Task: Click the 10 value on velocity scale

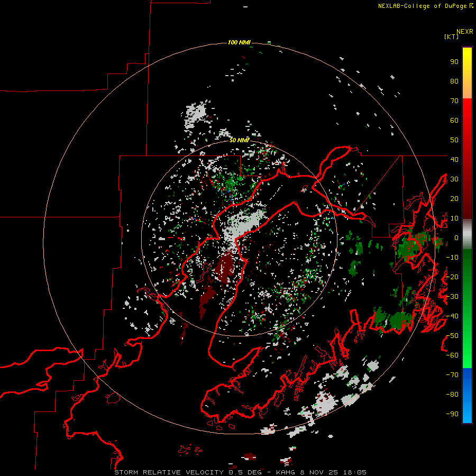Action: (x=454, y=218)
